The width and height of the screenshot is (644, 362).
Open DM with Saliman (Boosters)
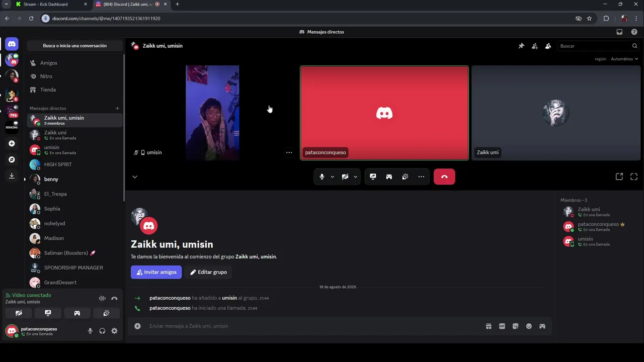pyautogui.click(x=74, y=253)
